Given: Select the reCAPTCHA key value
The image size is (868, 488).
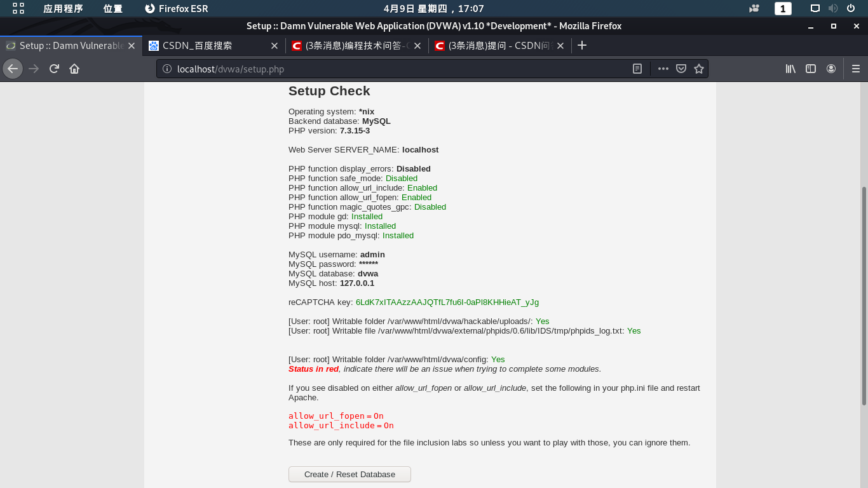Looking at the screenshot, I should coord(447,302).
